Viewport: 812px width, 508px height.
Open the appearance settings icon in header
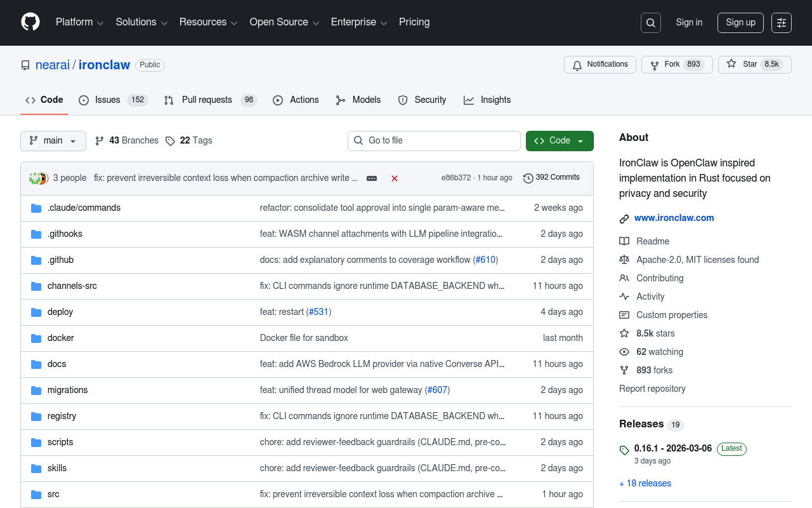(x=781, y=23)
